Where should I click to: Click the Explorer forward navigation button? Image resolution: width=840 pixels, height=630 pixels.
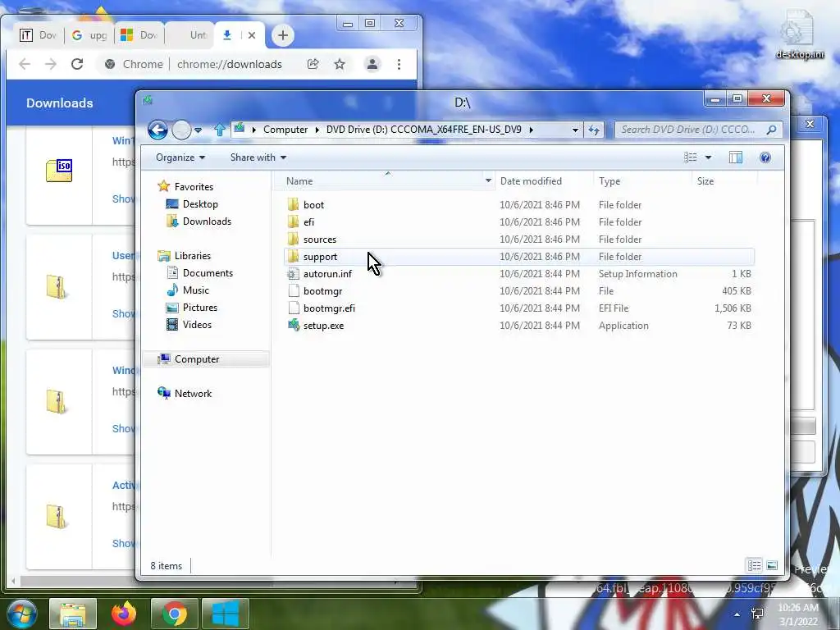point(181,130)
